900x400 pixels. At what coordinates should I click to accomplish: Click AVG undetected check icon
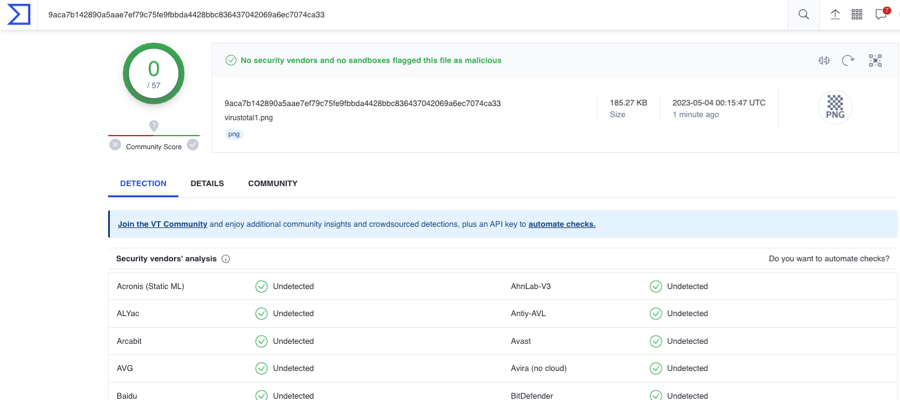[x=261, y=368]
